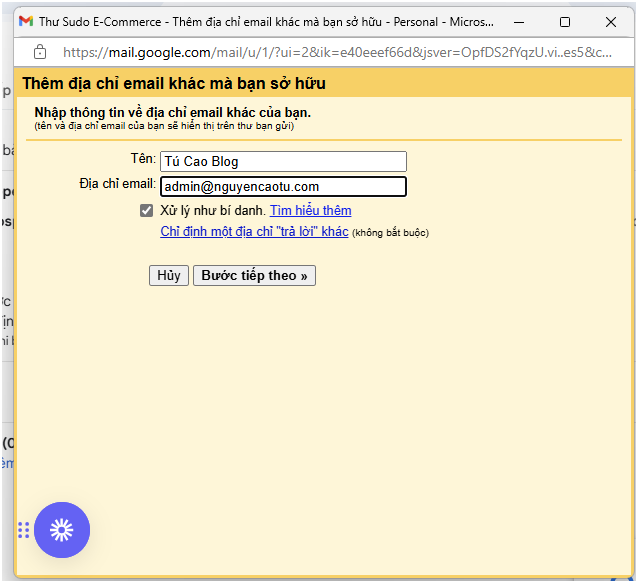Minimize the Gmail popup window
The image size is (638, 583).
point(518,21)
